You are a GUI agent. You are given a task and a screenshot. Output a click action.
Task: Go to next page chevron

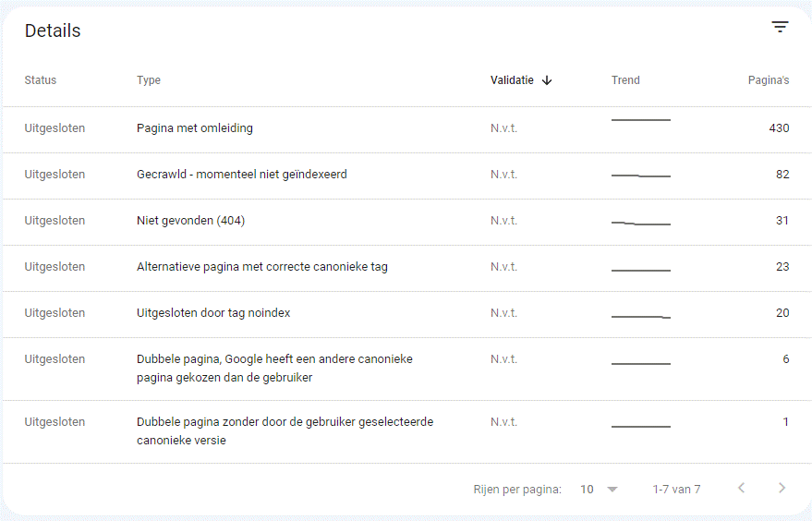782,488
